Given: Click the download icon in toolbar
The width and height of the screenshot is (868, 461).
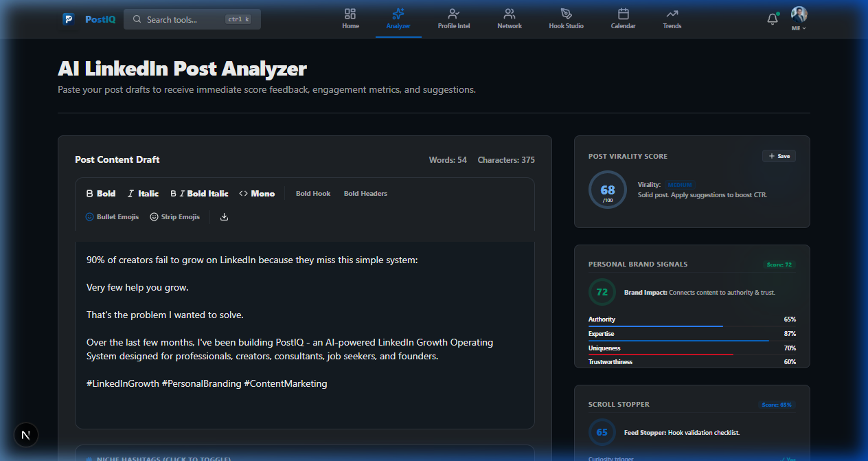Looking at the screenshot, I should point(224,216).
